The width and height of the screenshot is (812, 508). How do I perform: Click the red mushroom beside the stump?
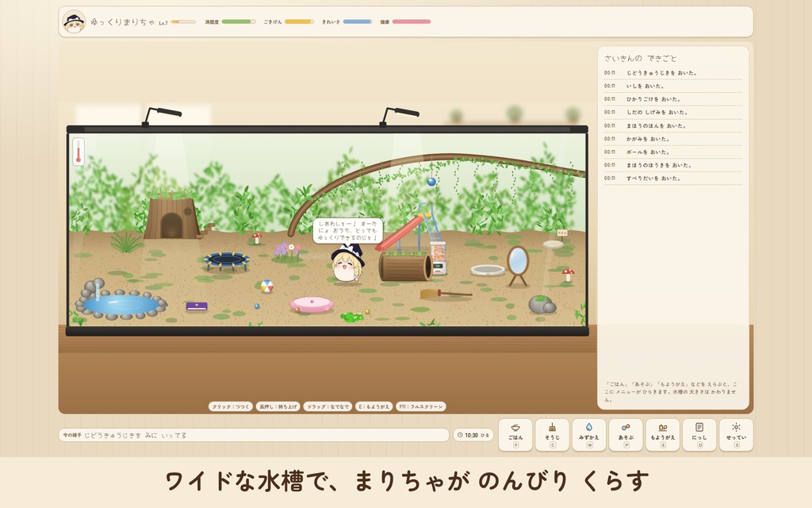coord(257,238)
